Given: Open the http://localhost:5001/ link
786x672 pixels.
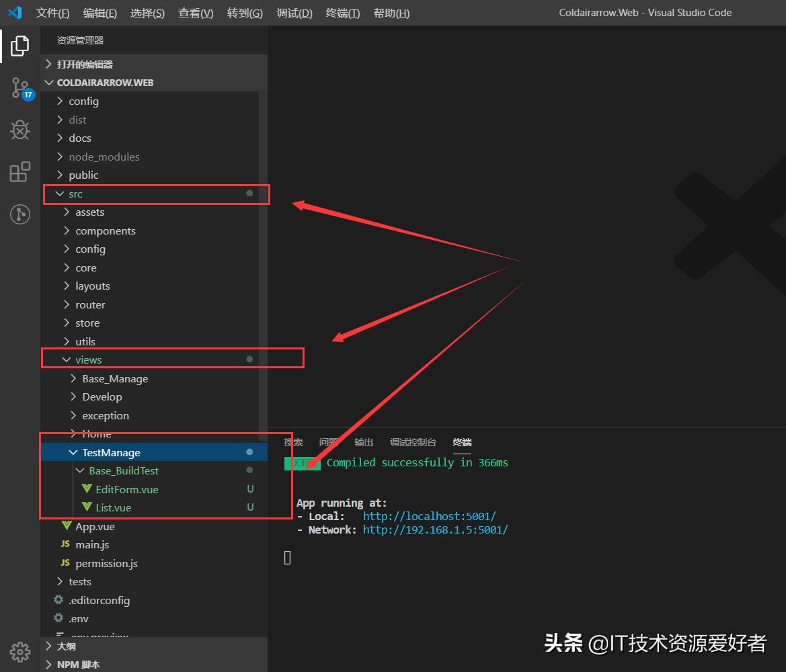Looking at the screenshot, I should tap(429, 516).
